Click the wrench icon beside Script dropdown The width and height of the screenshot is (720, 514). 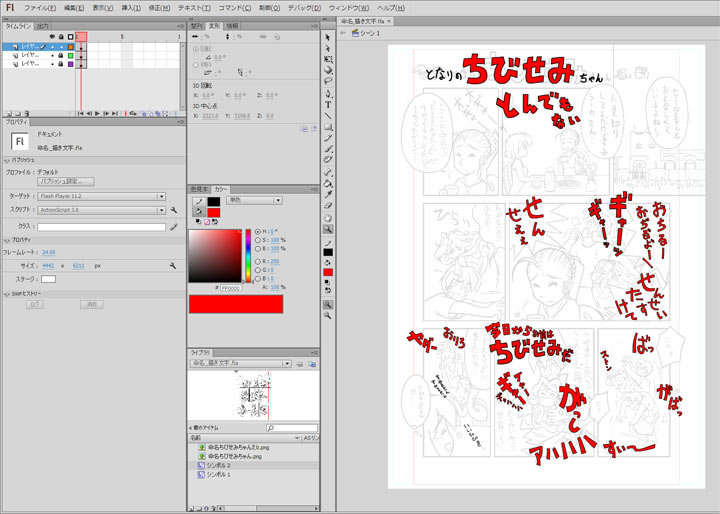click(x=173, y=211)
